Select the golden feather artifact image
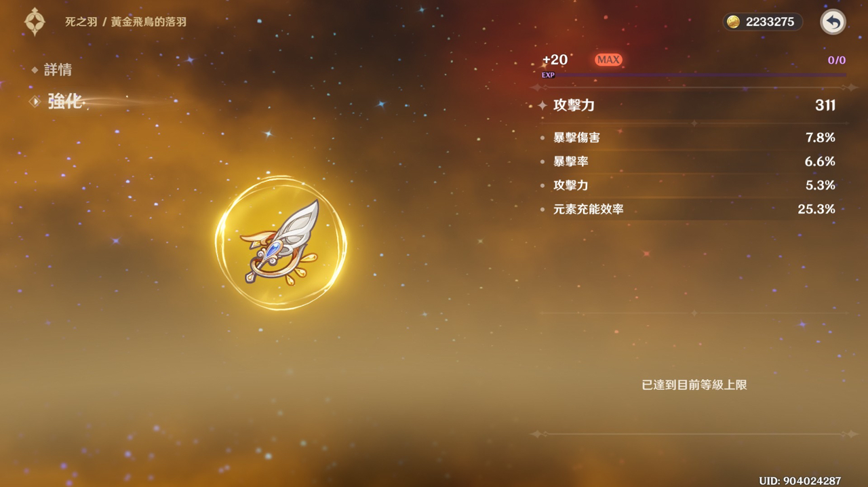The image size is (868, 487). click(281, 243)
